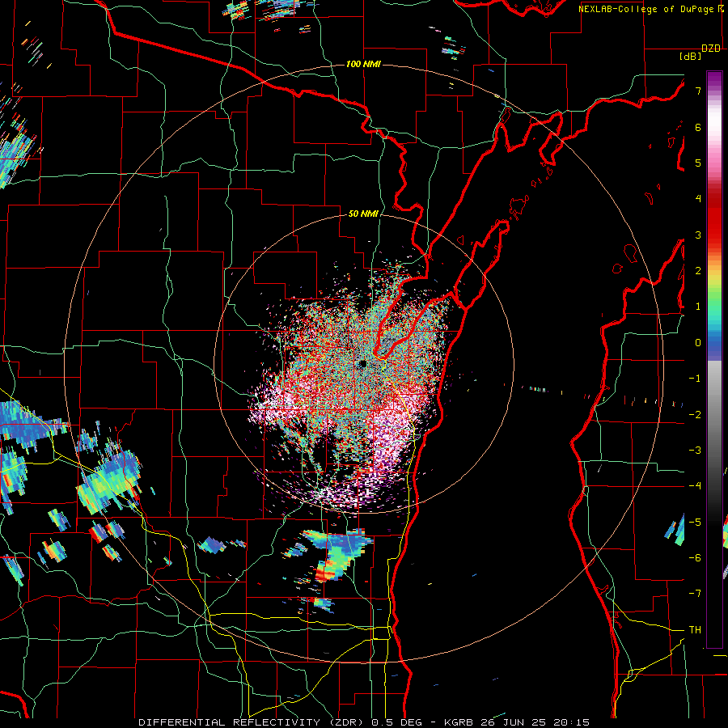
Task: Click the TH threshold label on colorbar
Action: [x=695, y=629]
